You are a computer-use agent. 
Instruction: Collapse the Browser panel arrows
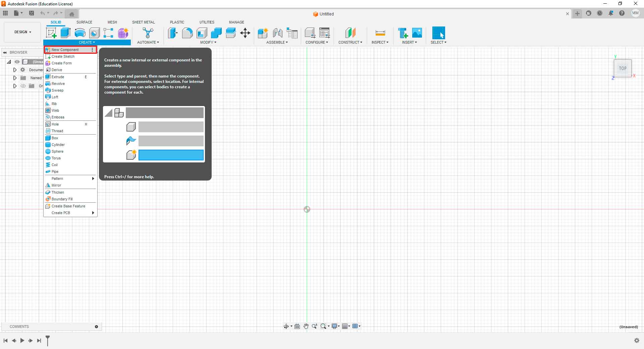pyautogui.click(x=5, y=52)
